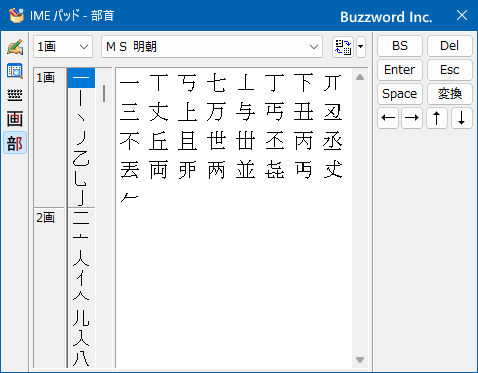This screenshot has width=478, height=373.
Task: Select radical 亅 in the radical list
Action: point(81,197)
